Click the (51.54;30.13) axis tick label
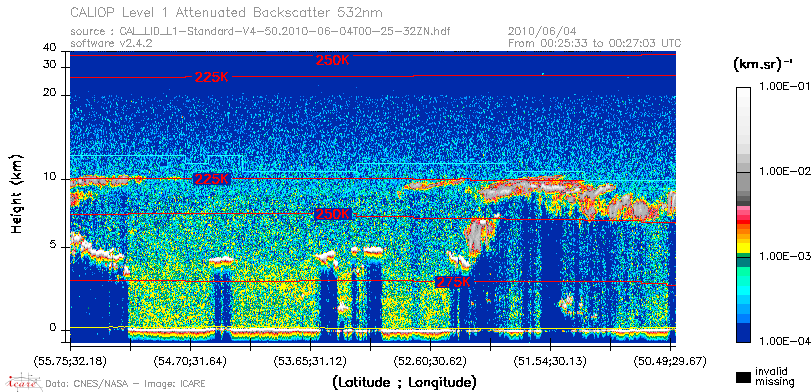 click(x=550, y=361)
